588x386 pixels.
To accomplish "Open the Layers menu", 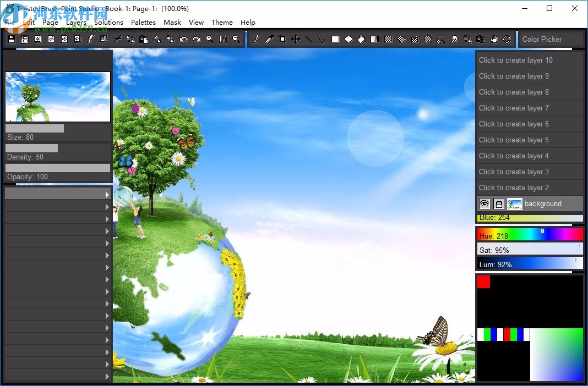I will 77,23.
